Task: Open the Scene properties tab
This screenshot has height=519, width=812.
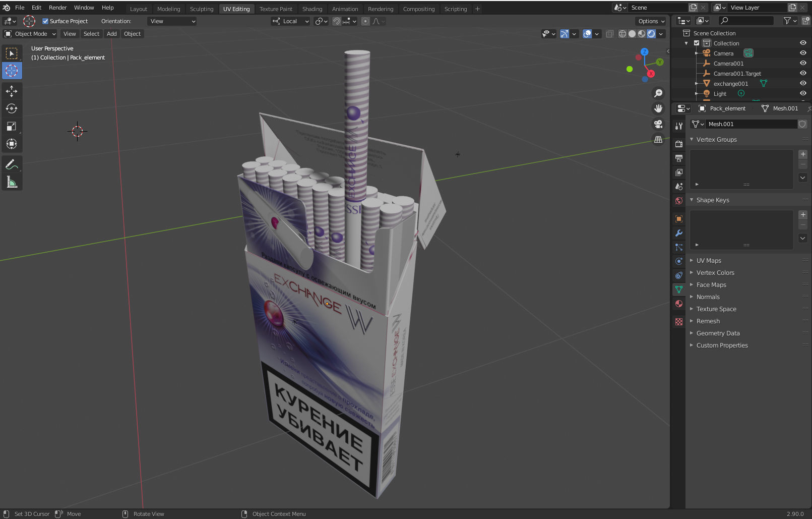Action: [x=679, y=187]
